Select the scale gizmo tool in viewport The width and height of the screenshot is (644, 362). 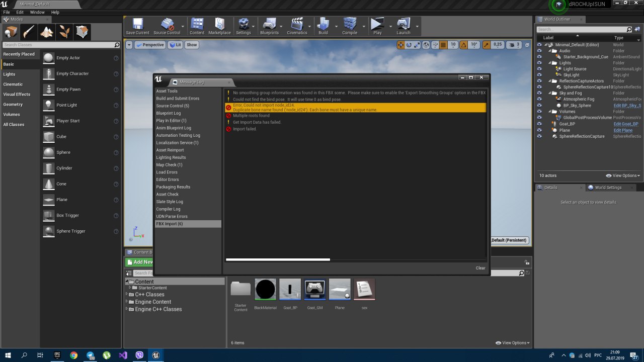417,45
